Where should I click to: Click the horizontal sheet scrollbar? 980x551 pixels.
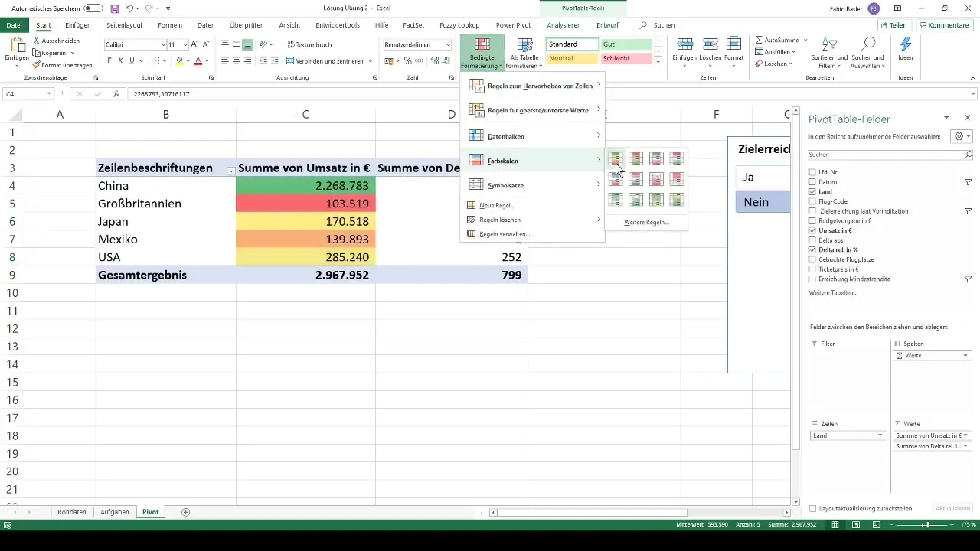(x=640, y=512)
